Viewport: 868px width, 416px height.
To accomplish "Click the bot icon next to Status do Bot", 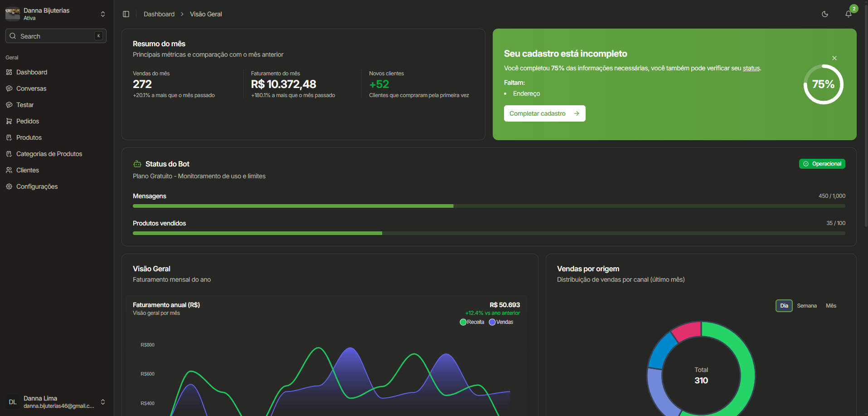I will coord(137,164).
